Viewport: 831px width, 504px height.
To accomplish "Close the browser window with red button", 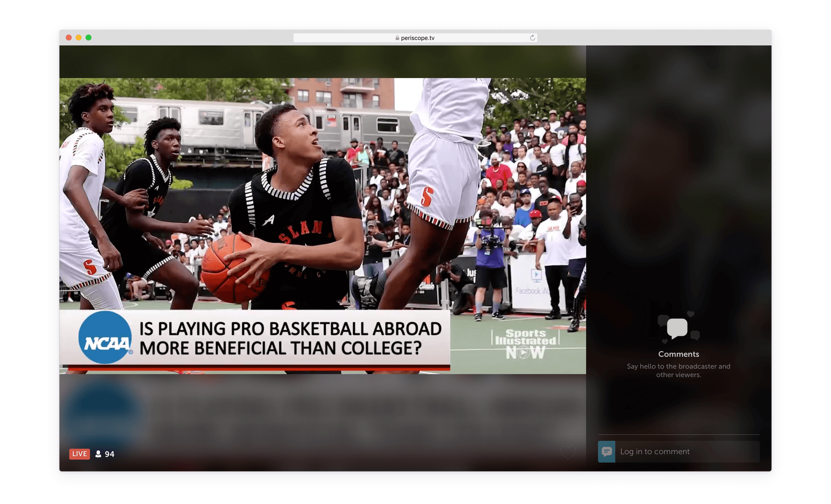I will [x=69, y=37].
